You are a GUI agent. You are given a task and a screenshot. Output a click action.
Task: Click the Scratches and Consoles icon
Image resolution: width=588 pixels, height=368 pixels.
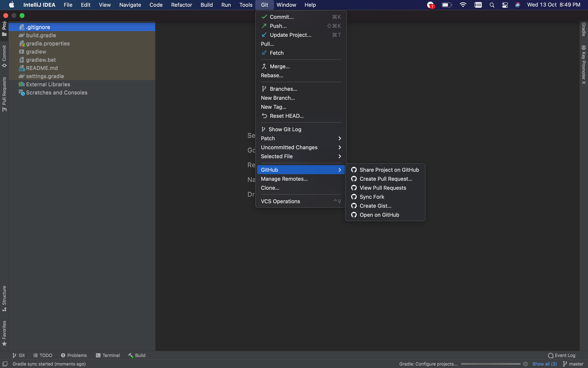point(22,92)
